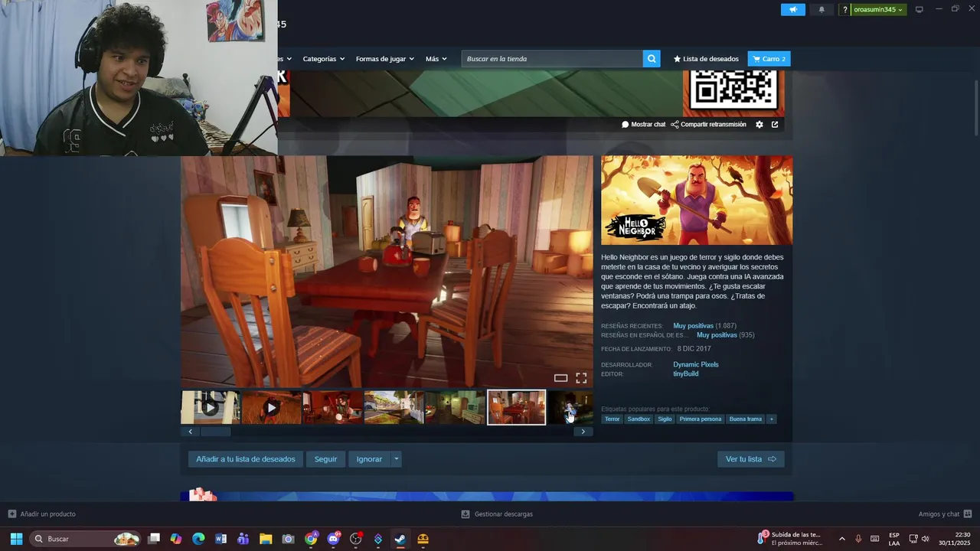Open developer Dynamic Pixels link
Viewport: 980px width, 551px height.
pos(696,364)
